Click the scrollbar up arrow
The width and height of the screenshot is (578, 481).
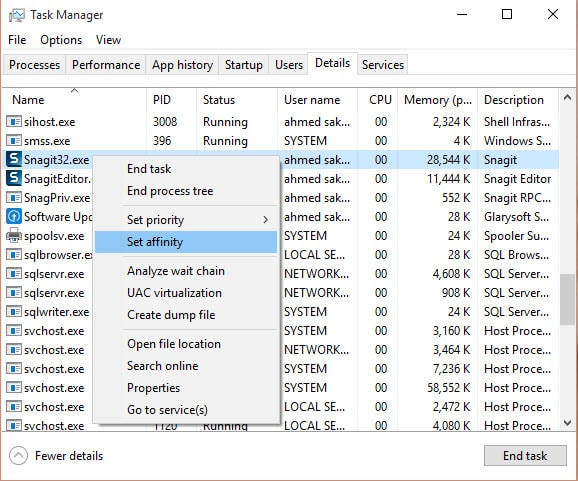click(x=567, y=97)
